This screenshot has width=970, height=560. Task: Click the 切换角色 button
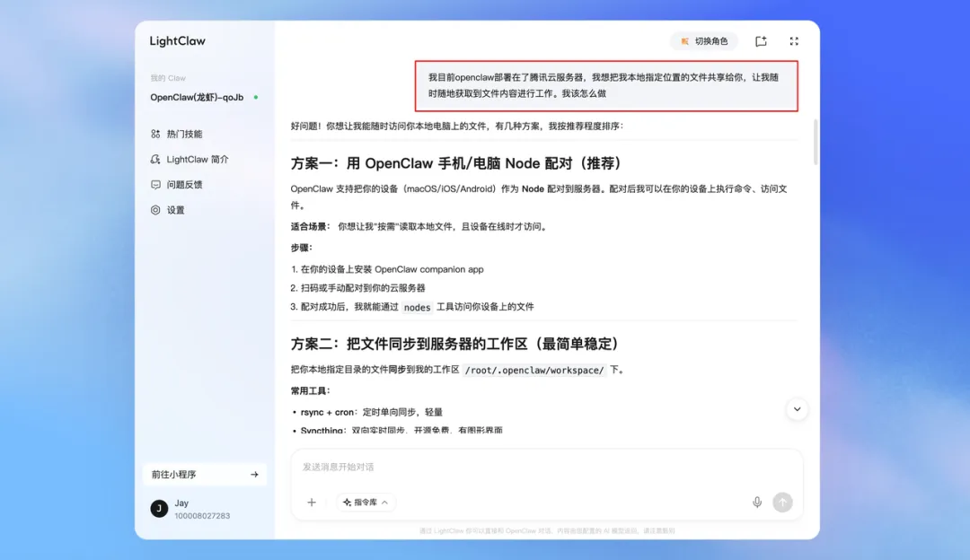(704, 40)
